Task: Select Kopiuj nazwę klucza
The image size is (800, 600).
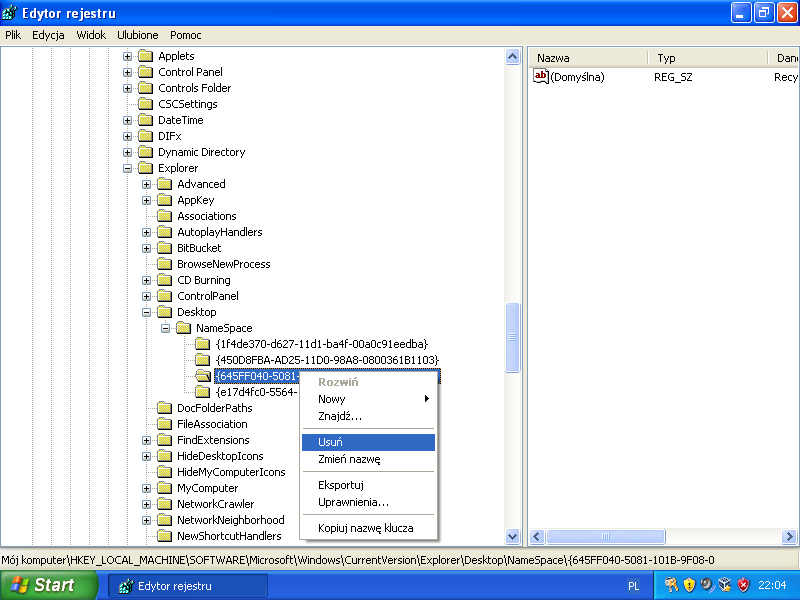Action: [x=368, y=529]
